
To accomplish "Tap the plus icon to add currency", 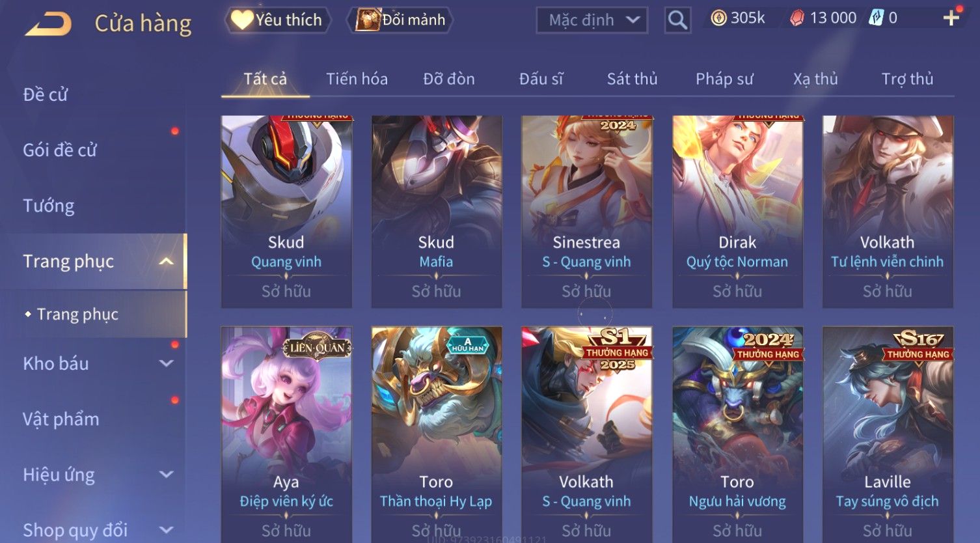I will coord(951,18).
